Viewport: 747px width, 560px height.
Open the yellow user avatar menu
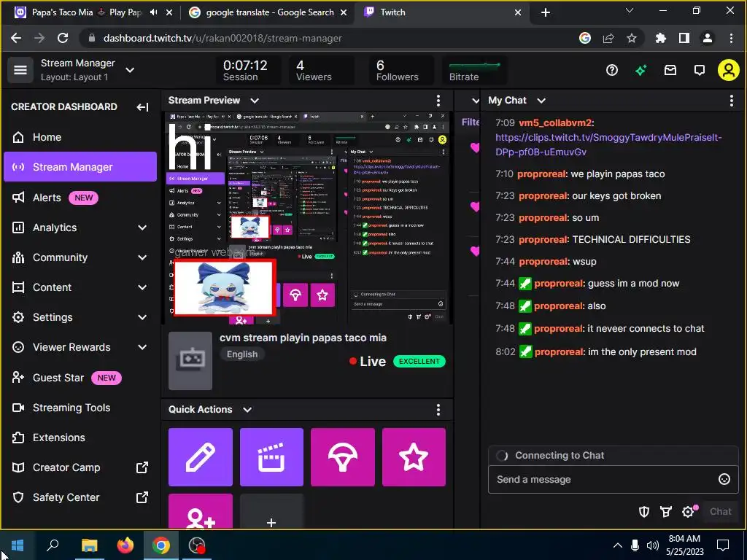729,71
